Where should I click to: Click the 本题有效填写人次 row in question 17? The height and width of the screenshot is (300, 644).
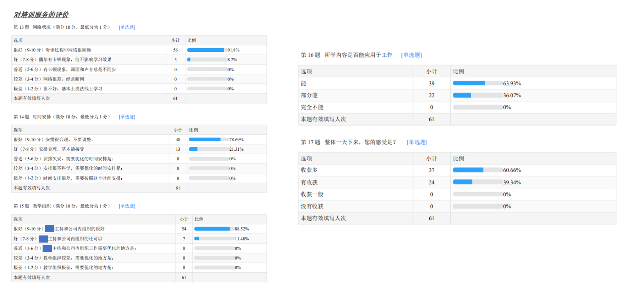click(457, 218)
